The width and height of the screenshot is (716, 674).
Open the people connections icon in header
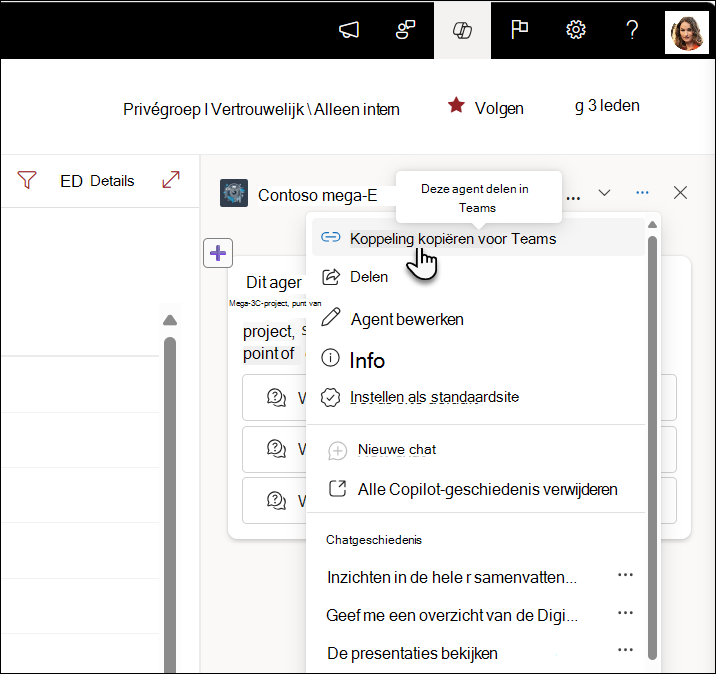tap(405, 30)
